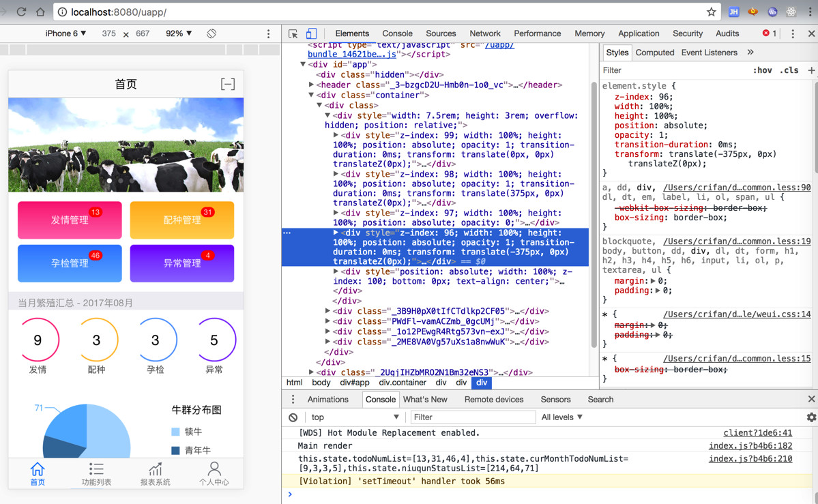Expand the _3B9H0pX0tIfCTdlkp2CF05 div node
Screen dimensions: 818x504
(x=327, y=311)
